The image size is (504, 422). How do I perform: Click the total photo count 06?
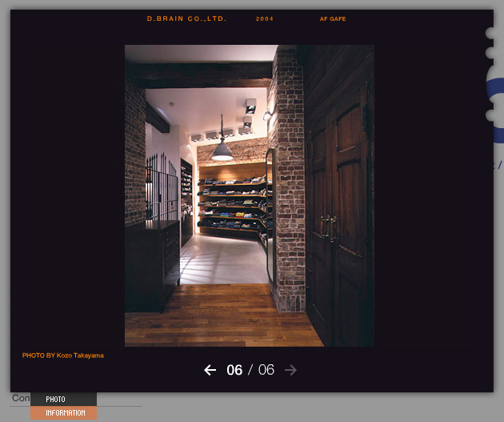coord(266,370)
